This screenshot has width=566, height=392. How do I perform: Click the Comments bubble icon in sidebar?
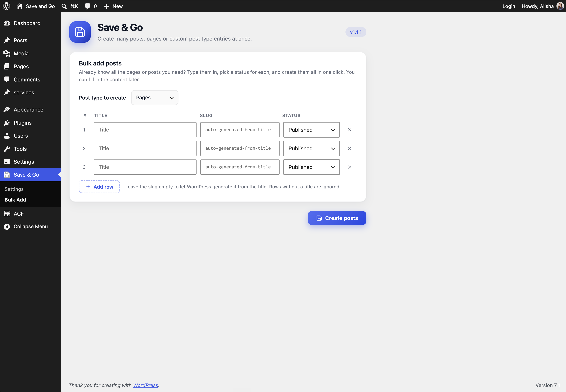(7, 79)
